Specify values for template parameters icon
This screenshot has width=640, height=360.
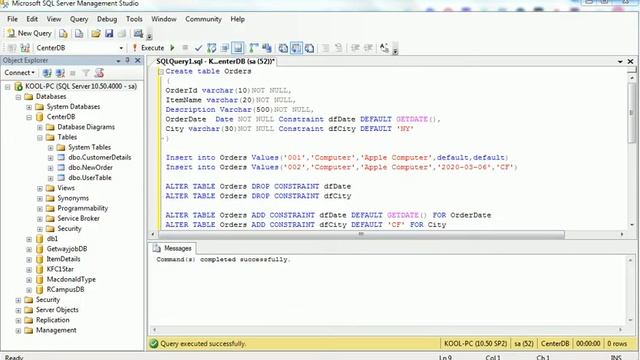pos(384,48)
